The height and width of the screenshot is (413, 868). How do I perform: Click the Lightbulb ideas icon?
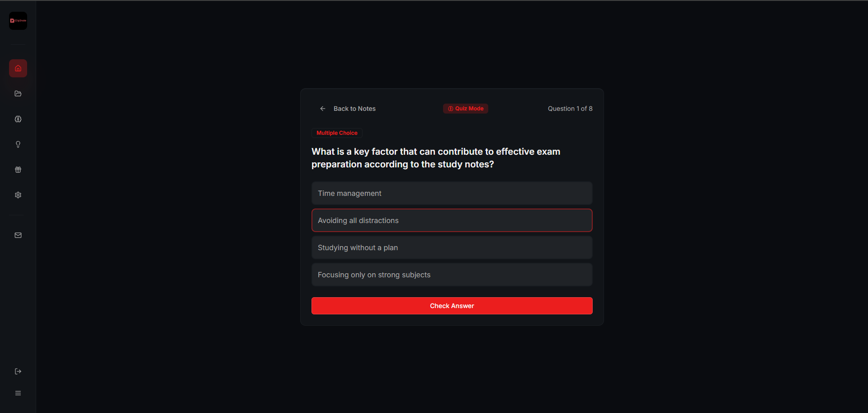tap(18, 144)
